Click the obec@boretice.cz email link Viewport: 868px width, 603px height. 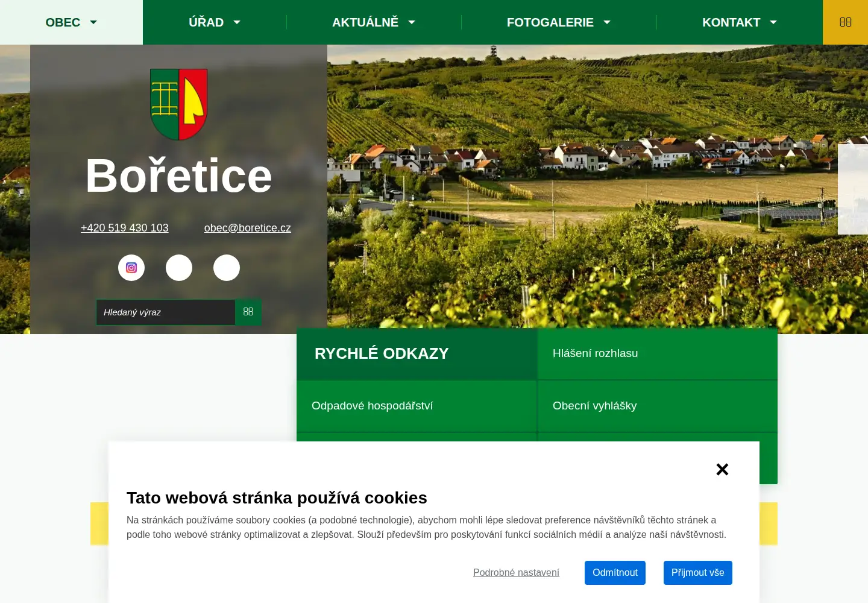click(x=248, y=228)
